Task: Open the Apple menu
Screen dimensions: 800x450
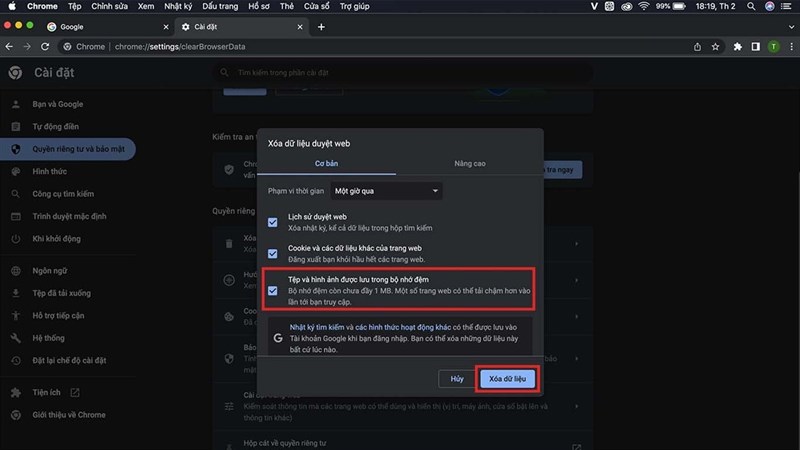Action: 12,6
